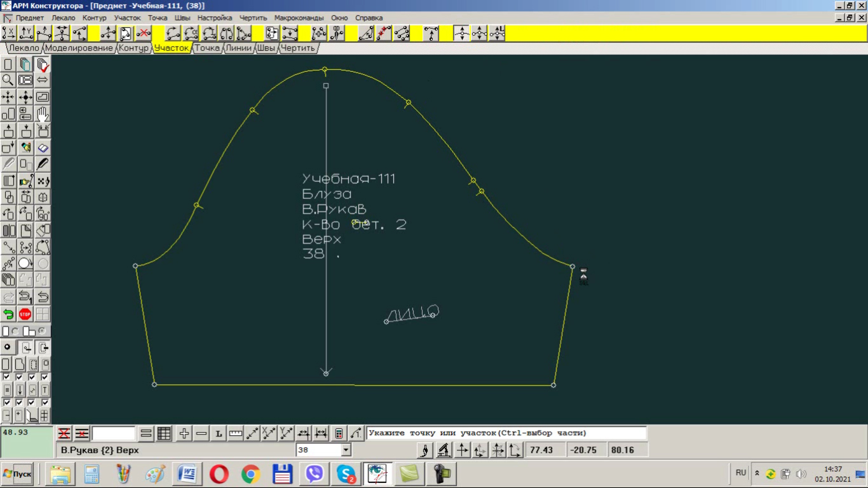This screenshot has height=488, width=868.
Task: Activate the hand pan tool
Action: tap(43, 114)
